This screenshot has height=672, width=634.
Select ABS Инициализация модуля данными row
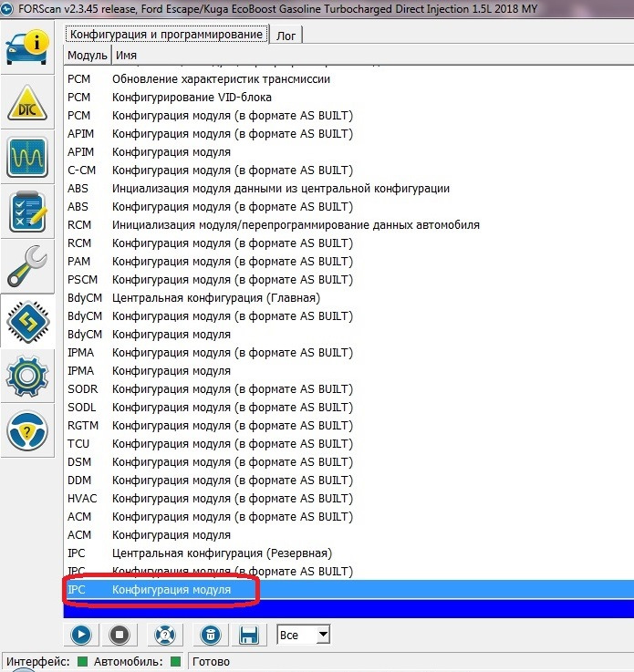coord(348,189)
